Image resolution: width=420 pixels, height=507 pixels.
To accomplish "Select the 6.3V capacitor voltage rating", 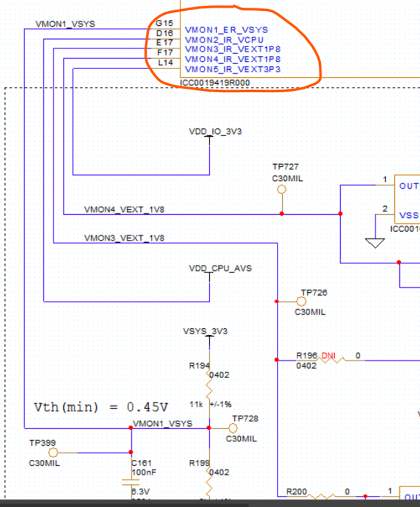I will point(141,491).
